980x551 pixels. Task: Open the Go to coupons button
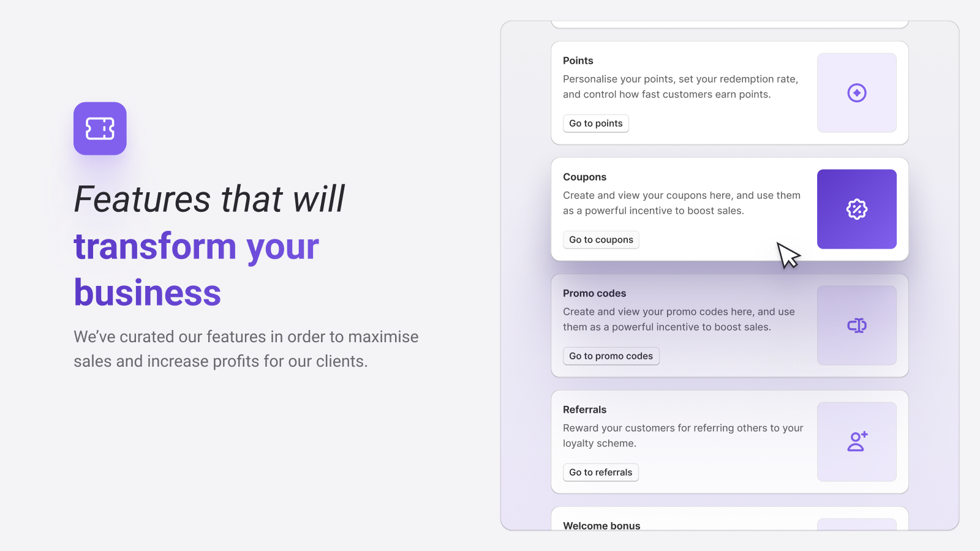click(x=601, y=240)
